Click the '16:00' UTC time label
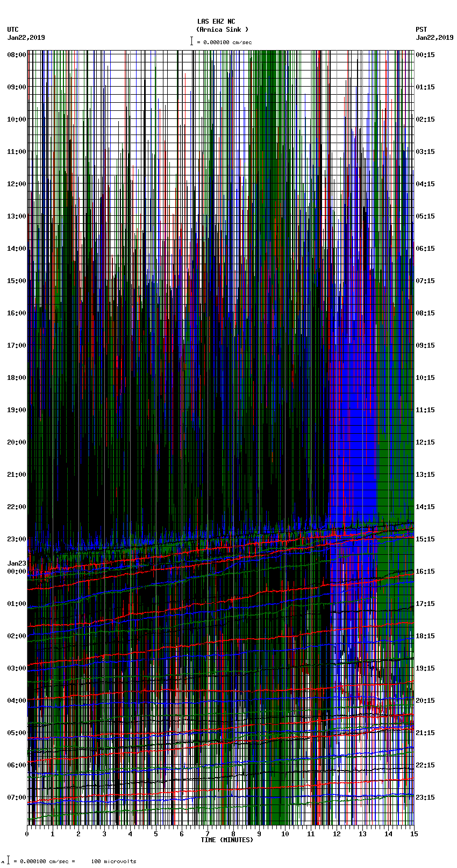This screenshot has width=457, height=868. point(17,313)
